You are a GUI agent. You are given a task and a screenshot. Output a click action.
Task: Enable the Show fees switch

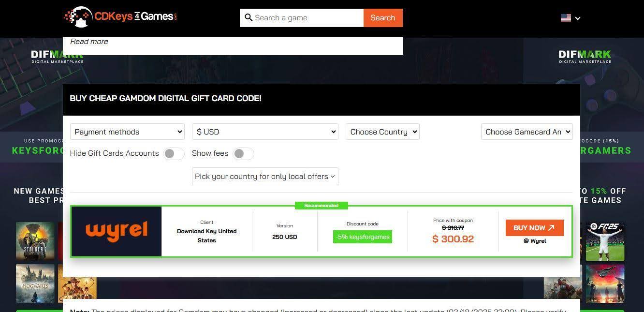tap(243, 154)
